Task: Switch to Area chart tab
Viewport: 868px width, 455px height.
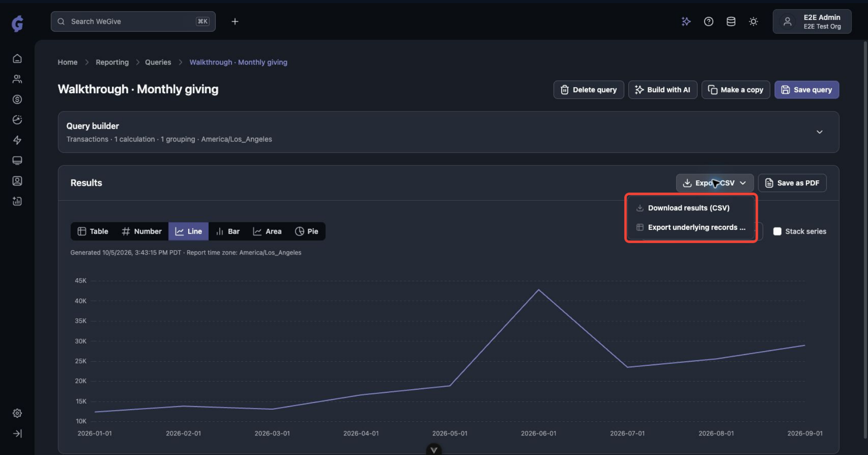Action: 267,231
